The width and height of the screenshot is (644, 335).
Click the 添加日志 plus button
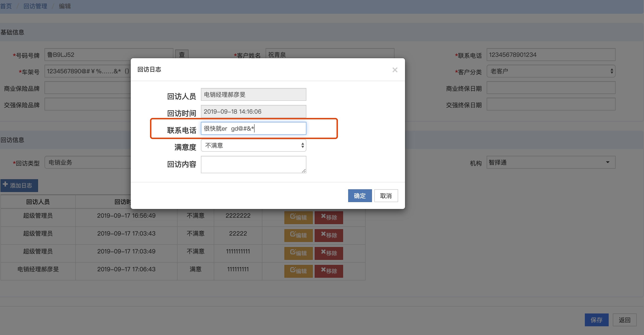point(19,185)
